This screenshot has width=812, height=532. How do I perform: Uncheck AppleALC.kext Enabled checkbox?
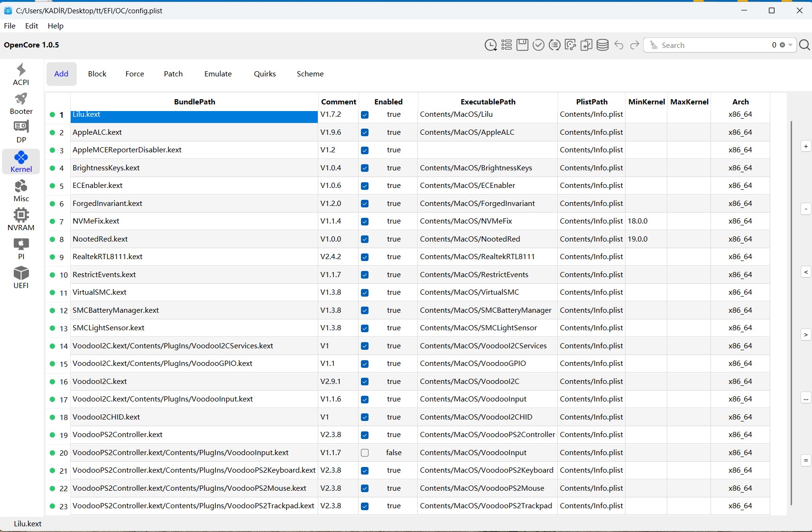point(365,132)
